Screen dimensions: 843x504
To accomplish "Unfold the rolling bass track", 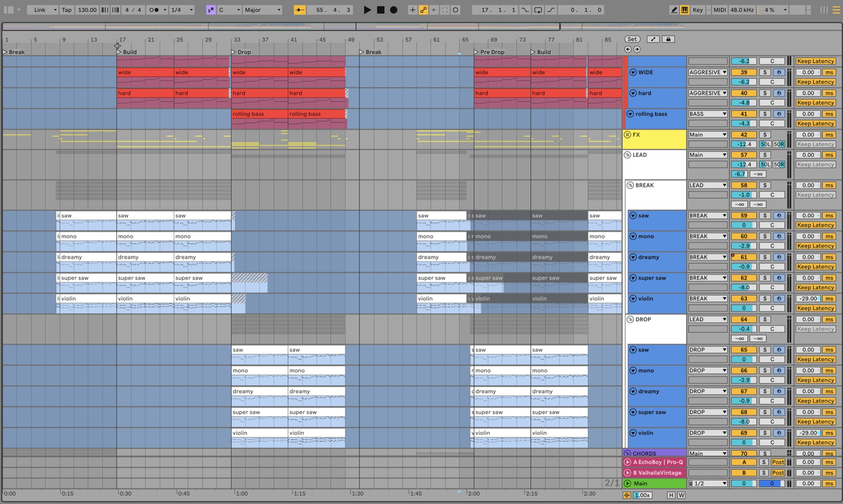I will [x=630, y=114].
